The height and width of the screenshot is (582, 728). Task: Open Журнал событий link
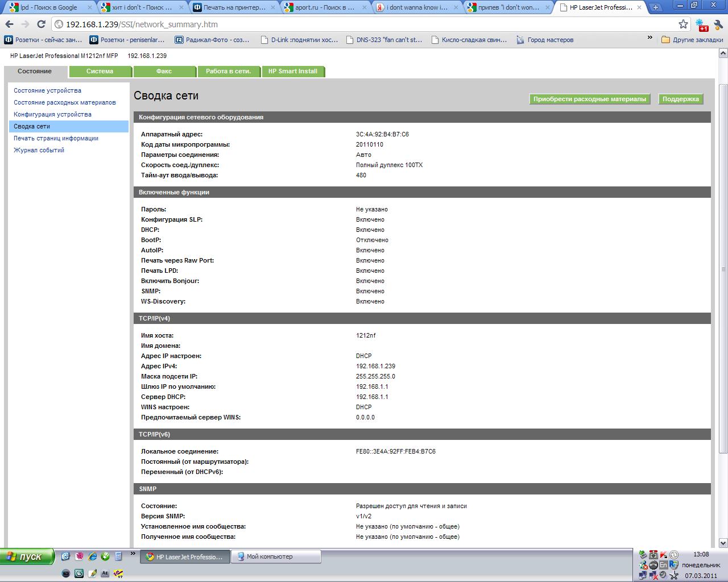tap(39, 150)
